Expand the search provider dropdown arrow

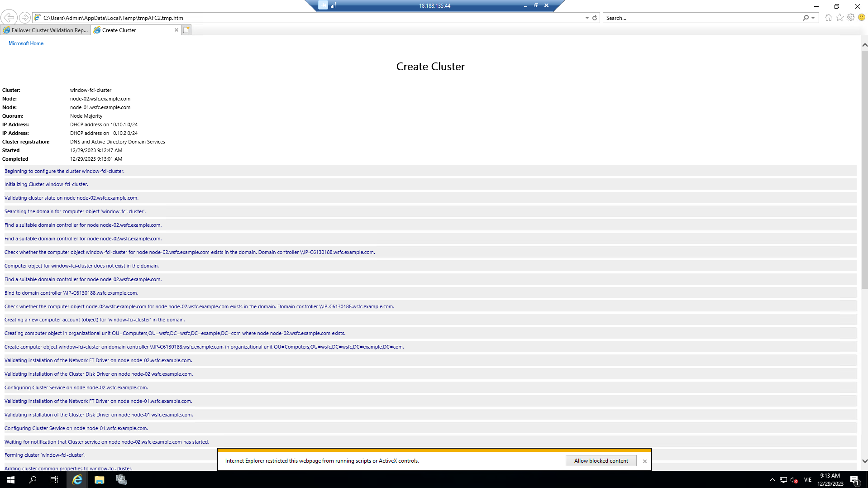813,18
